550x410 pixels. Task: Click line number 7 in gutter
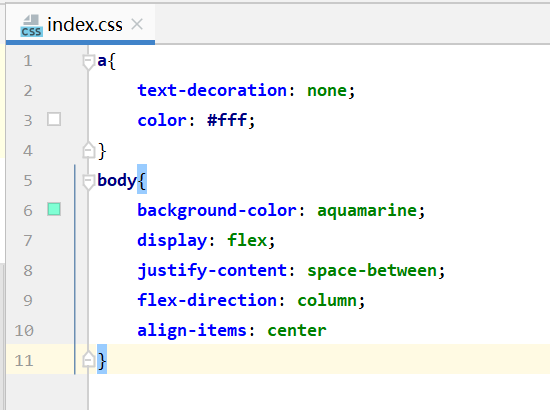click(28, 241)
